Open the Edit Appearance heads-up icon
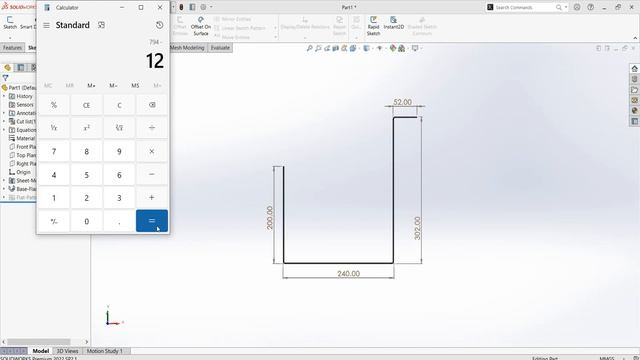Screen dimensions: 640x360 (x=393, y=48)
